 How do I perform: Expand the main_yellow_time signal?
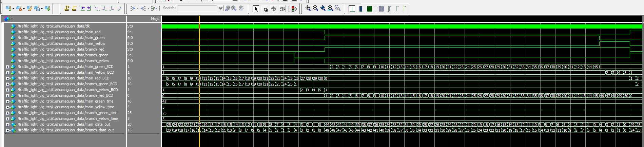(7, 107)
